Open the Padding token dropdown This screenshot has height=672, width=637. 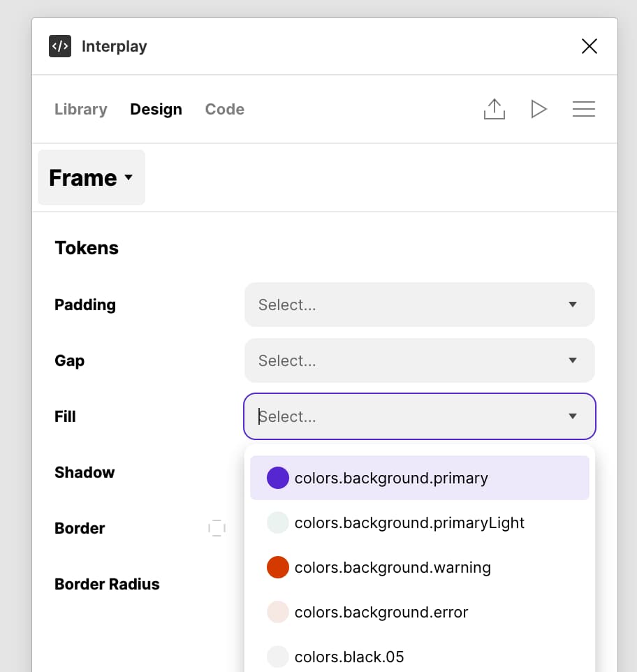point(419,305)
